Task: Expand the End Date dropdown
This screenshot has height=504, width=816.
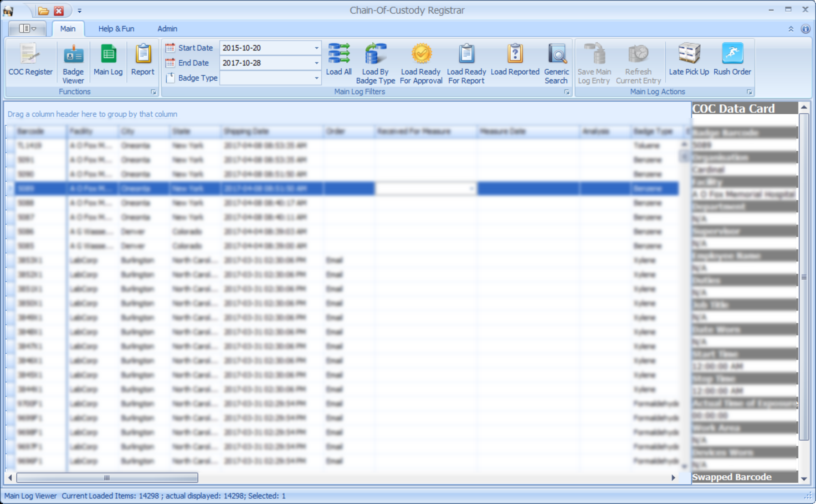Action: click(316, 63)
